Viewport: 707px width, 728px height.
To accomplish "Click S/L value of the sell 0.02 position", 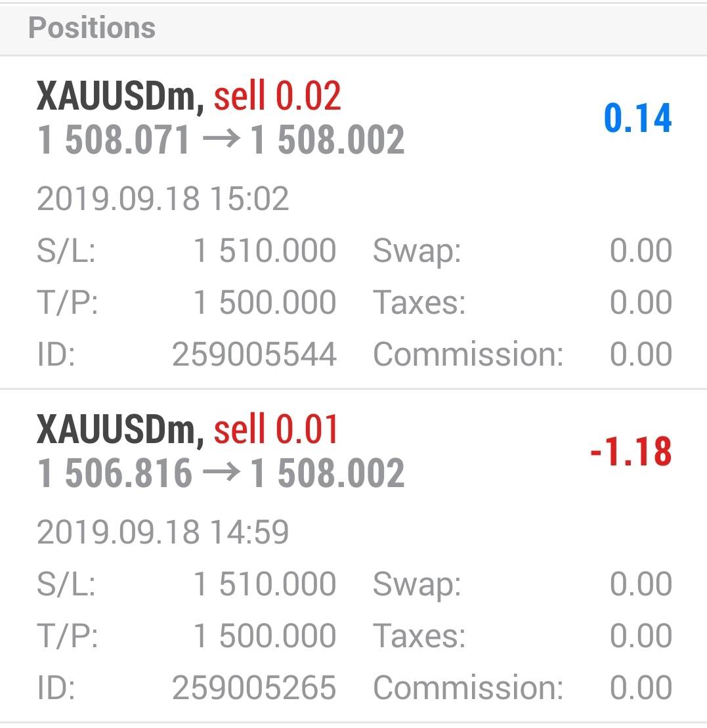I will (x=265, y=251).
